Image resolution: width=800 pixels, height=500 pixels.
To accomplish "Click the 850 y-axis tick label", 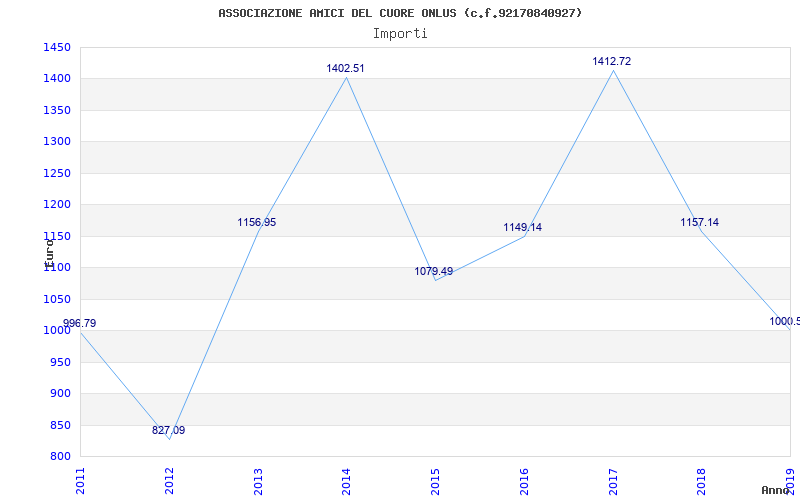I will pos(60,426).
